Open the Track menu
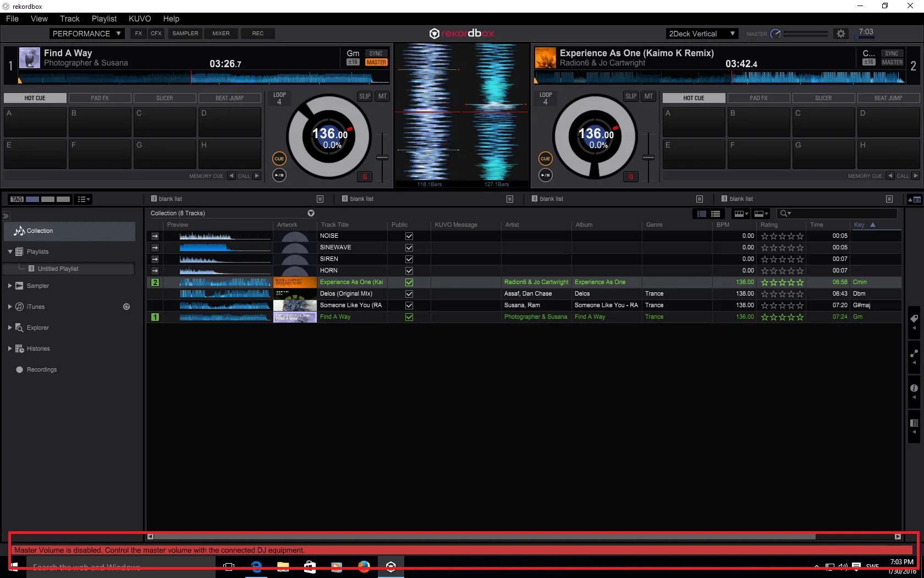Image resolution: width=924 pixels, height=578 pixels. point(70,19)
